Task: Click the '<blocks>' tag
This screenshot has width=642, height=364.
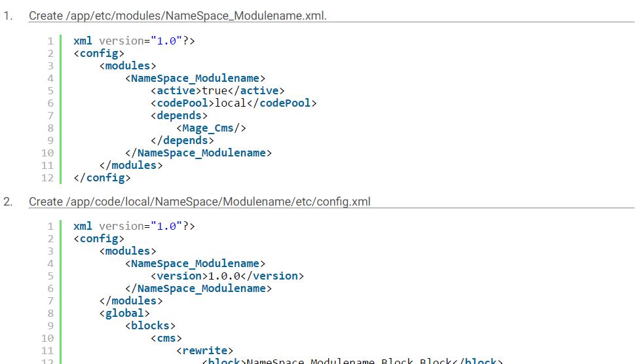Action: 150,326
